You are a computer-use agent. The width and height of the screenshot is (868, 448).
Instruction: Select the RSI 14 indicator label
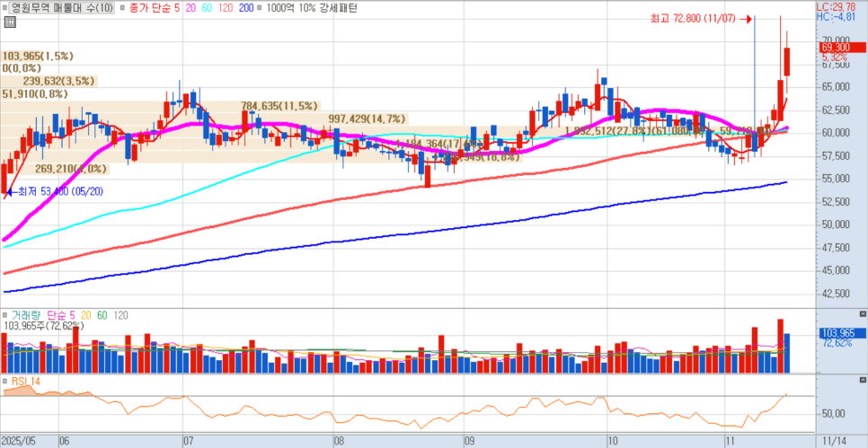tap(25, 382)
